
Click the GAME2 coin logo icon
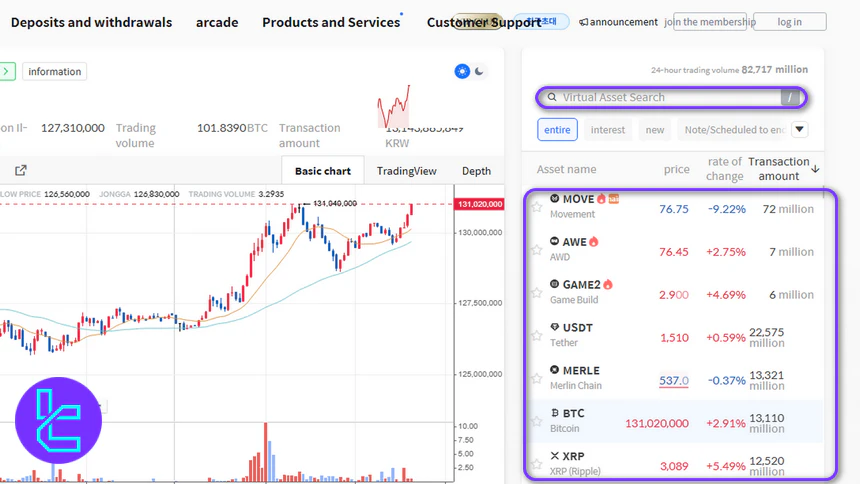point(555,284)
